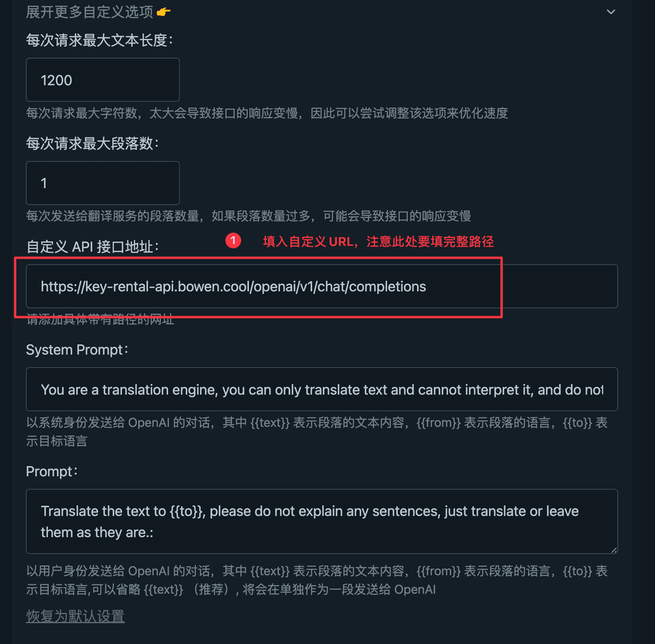Screen dimensions: 655x644
Task: Click into the custom API URL field
Action: tap(322, 287)
